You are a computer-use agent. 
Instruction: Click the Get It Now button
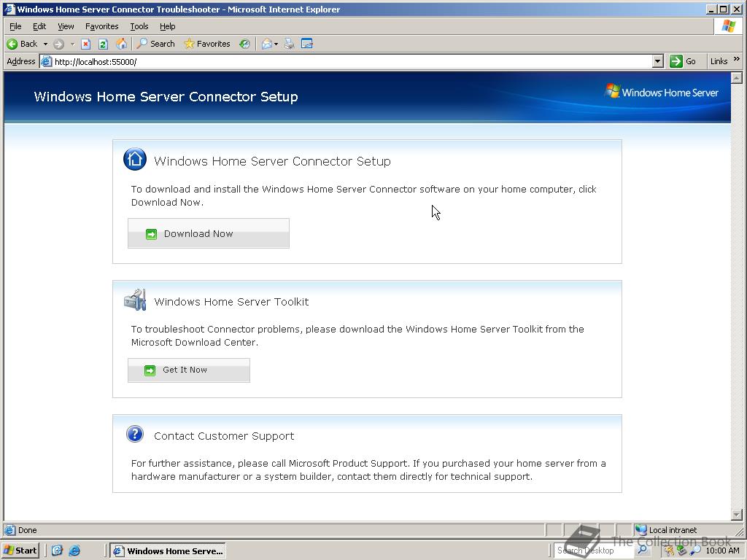click(x=189, y=370)
